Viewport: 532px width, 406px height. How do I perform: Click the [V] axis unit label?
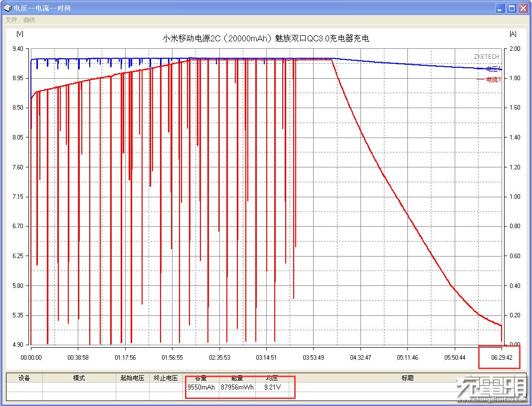coord(19,33)
